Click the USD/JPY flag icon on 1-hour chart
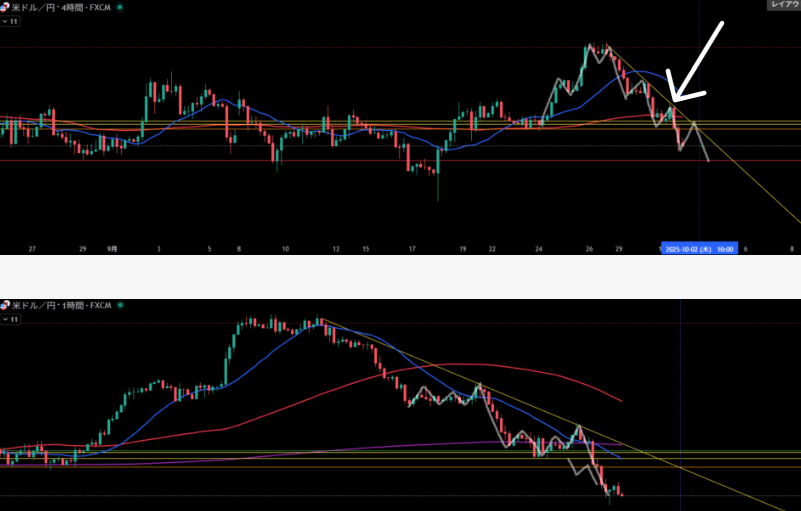801x511 pixels. [6, 304]
